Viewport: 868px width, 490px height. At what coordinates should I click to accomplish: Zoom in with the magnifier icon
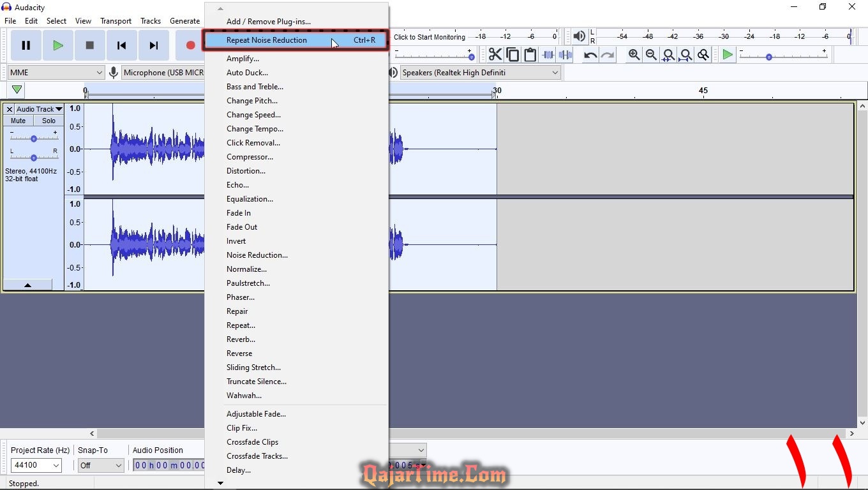click(634, 55)
